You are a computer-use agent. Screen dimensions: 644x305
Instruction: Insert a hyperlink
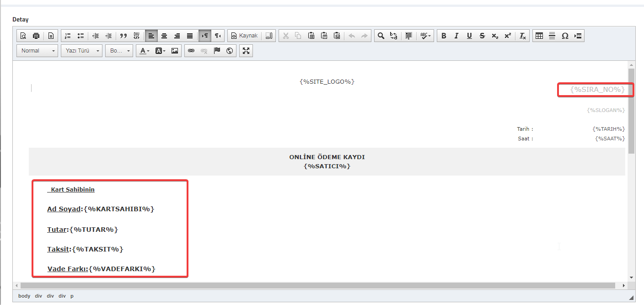pyautogui.click(x=191, y=51)
